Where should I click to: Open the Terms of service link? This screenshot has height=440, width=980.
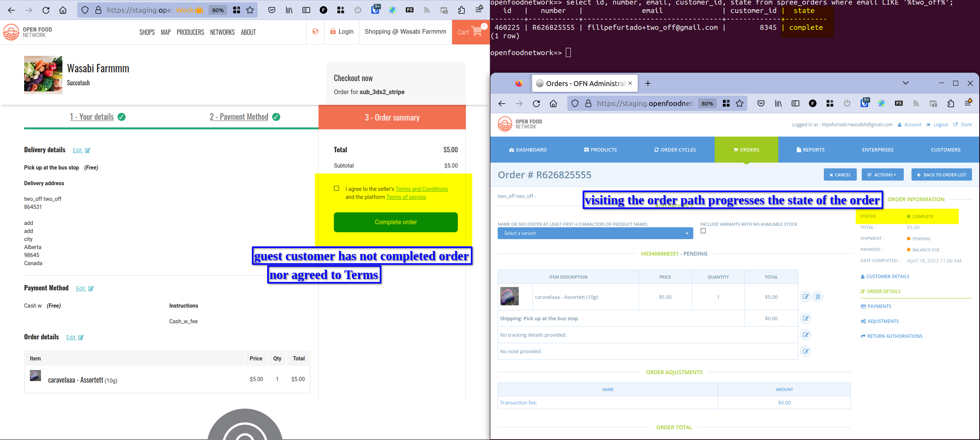[406, 197]
